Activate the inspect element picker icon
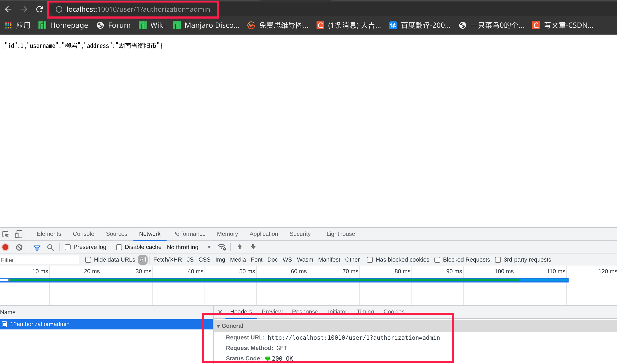The height and width of the screenshot is (364, 617). tap(6, 234)
